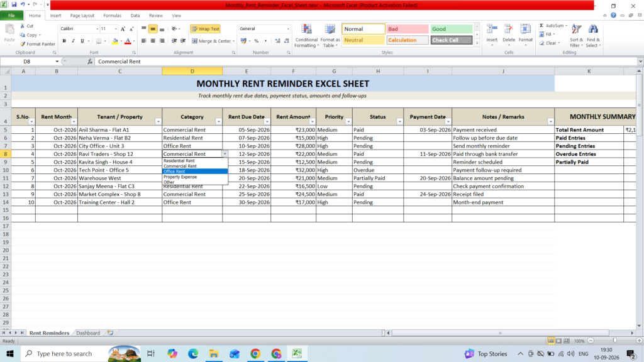Toggle Wrap Text on the ribbon
Viewport: 644px width, 362px height.
(x=206, y=29)
